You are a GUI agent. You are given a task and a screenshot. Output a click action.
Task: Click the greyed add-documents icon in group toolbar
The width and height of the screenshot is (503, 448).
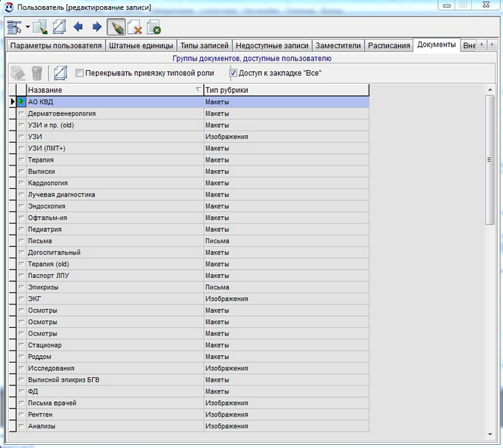pos(18,73)
